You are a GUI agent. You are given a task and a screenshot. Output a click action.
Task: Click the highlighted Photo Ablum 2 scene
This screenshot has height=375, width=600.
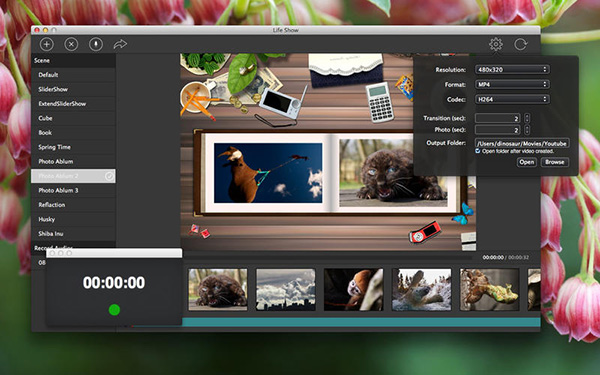[73, 176]
